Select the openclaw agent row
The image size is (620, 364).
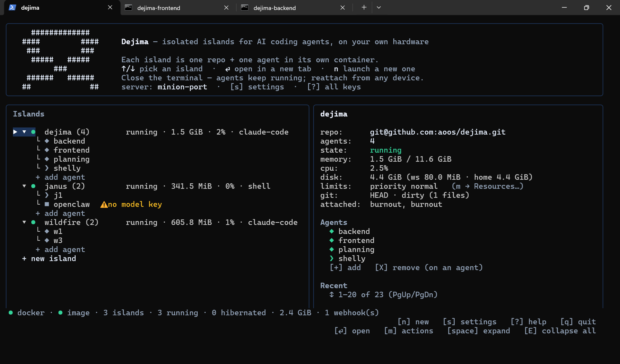[71, 204]
